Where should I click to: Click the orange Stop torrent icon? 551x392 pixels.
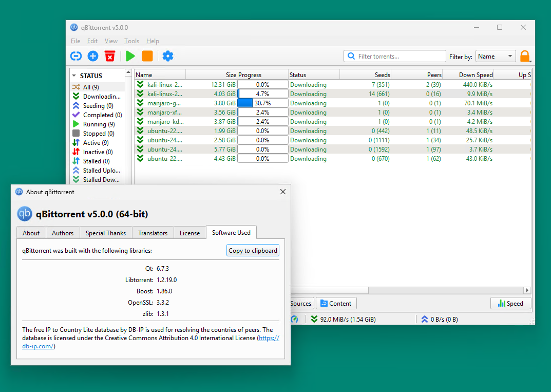coord(147,56)
